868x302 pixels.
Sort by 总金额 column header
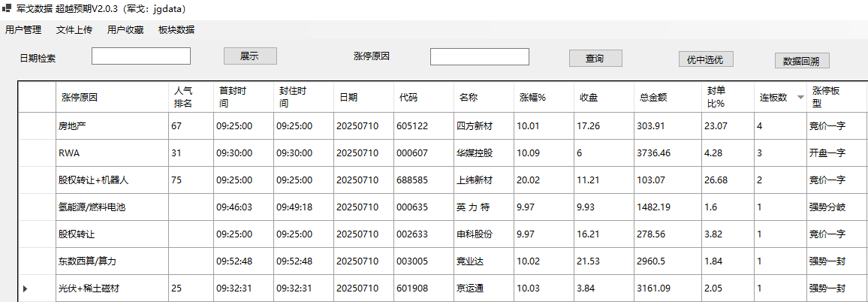click(668, 97)
